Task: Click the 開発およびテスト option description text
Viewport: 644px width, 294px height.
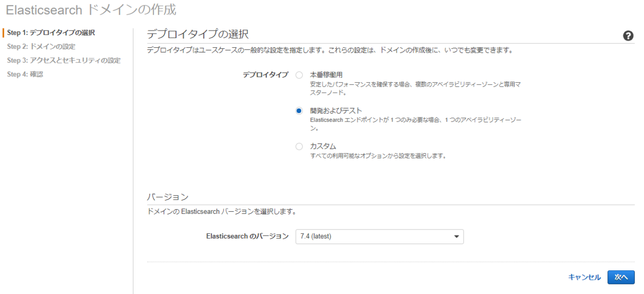Action: click(415, 125)
